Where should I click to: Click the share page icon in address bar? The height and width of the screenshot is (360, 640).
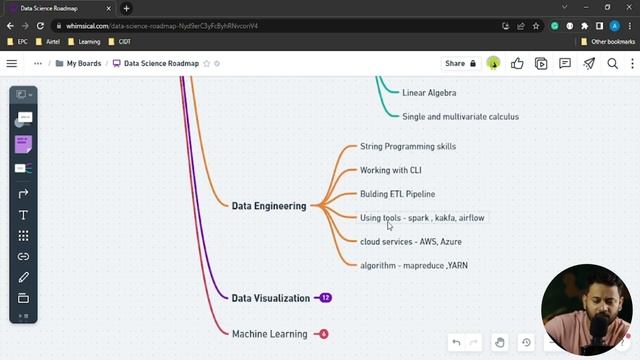(521, 26)
